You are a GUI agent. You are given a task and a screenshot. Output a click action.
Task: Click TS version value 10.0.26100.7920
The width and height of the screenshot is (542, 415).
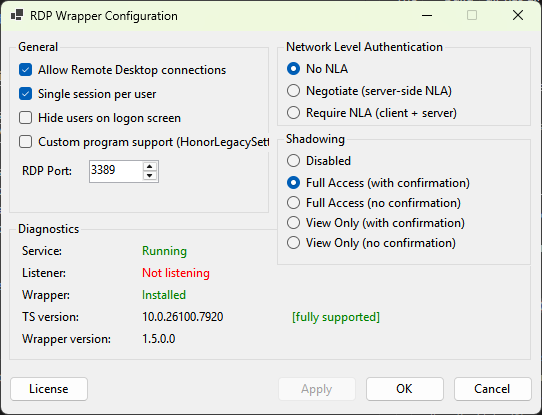183,317
